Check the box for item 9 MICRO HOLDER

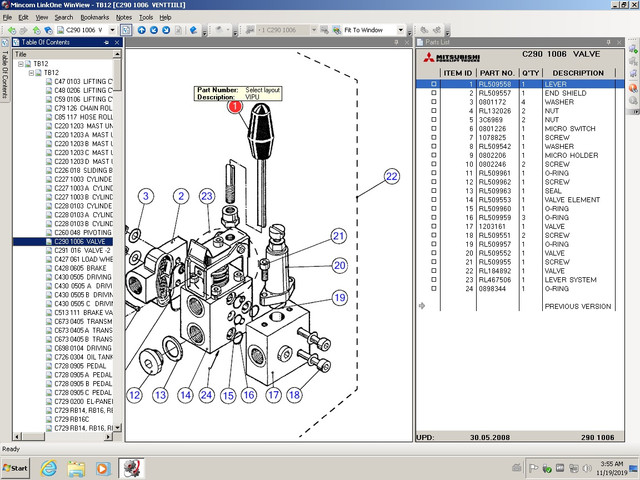(x=433, y=155)
